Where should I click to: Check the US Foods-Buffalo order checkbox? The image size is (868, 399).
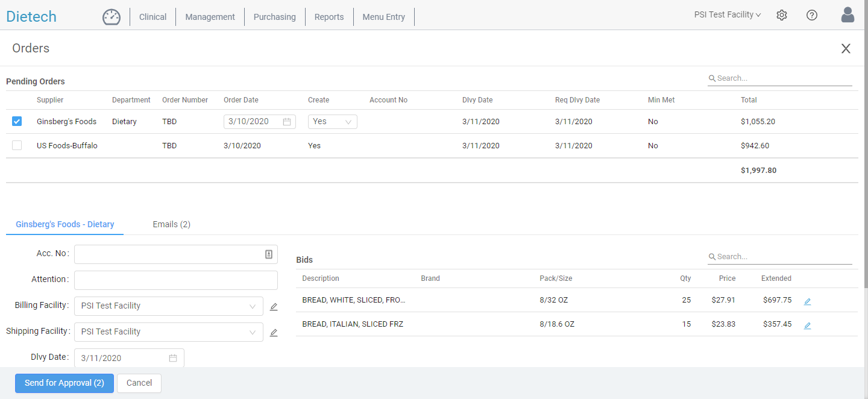[17, 145]
